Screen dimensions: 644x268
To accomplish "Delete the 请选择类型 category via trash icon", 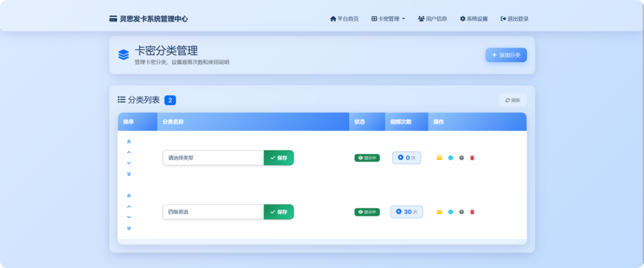I will [x=472, y=158].
